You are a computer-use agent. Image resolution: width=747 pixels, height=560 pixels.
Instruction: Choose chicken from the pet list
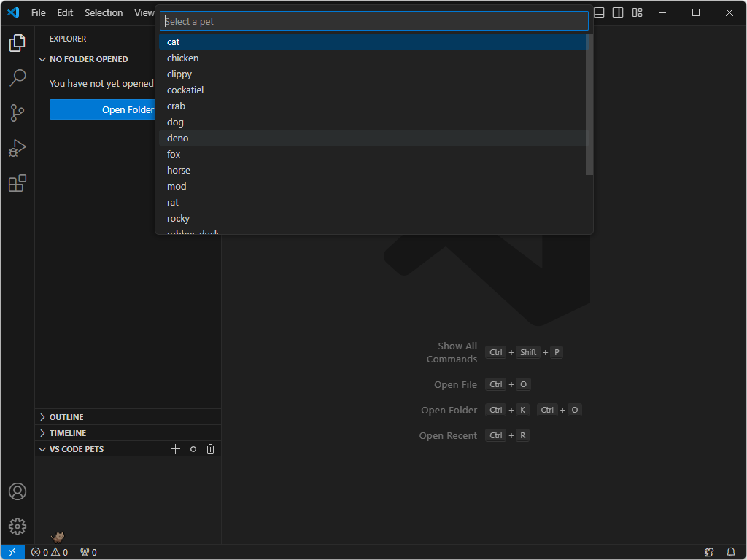(374, 58)
